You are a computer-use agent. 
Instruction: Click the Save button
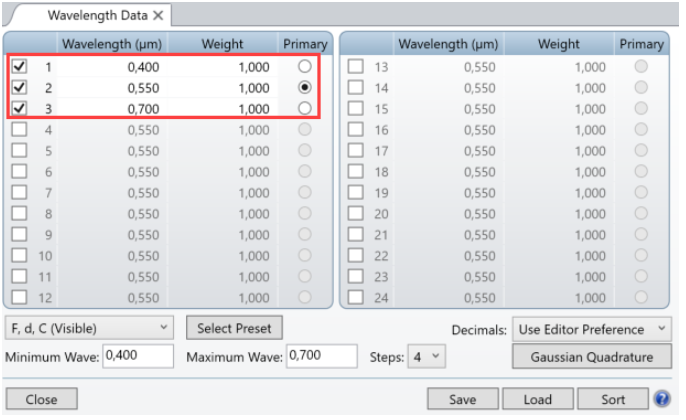(462, 399)
